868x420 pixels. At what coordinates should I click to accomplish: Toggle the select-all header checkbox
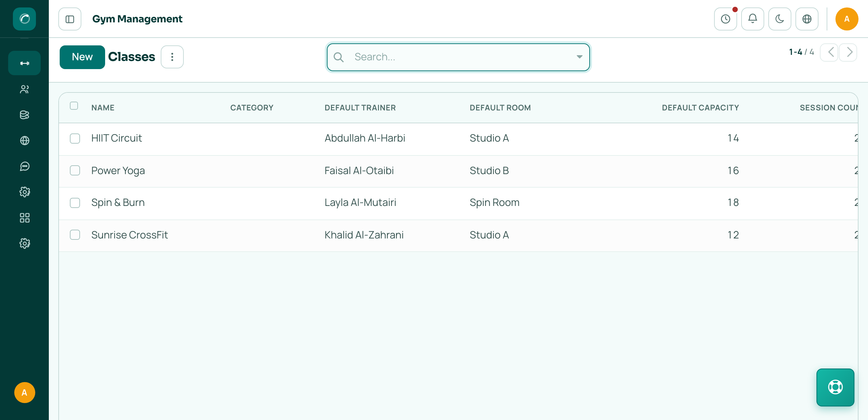74,106
